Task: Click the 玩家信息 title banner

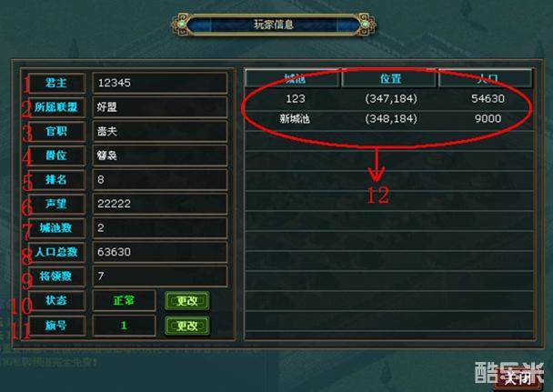Action: [x=274, y=25]
